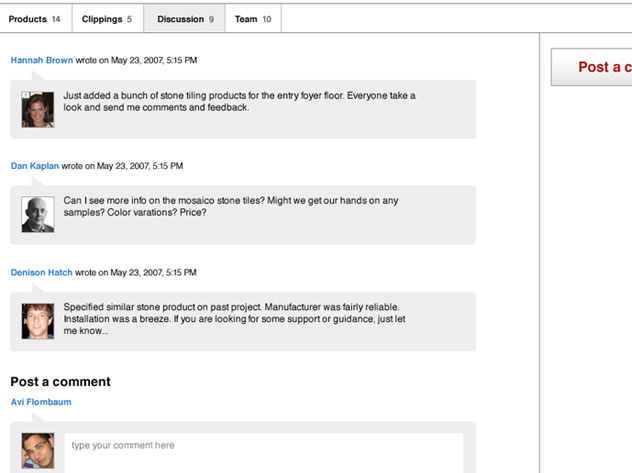The height and width of the screenshot is (473, 632).
Task: Focus the 'type your comment here' field
Action: click(264, 453)
